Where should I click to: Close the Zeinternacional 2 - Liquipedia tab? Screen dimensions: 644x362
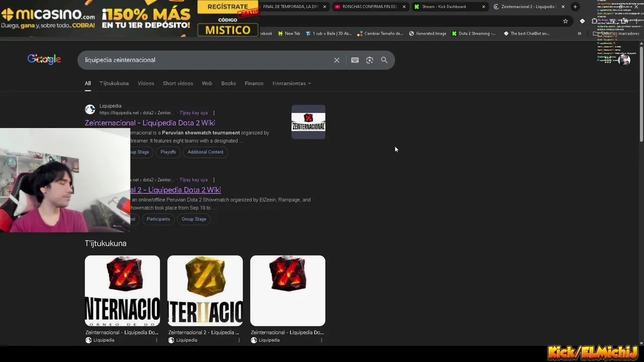click(563, 7)
